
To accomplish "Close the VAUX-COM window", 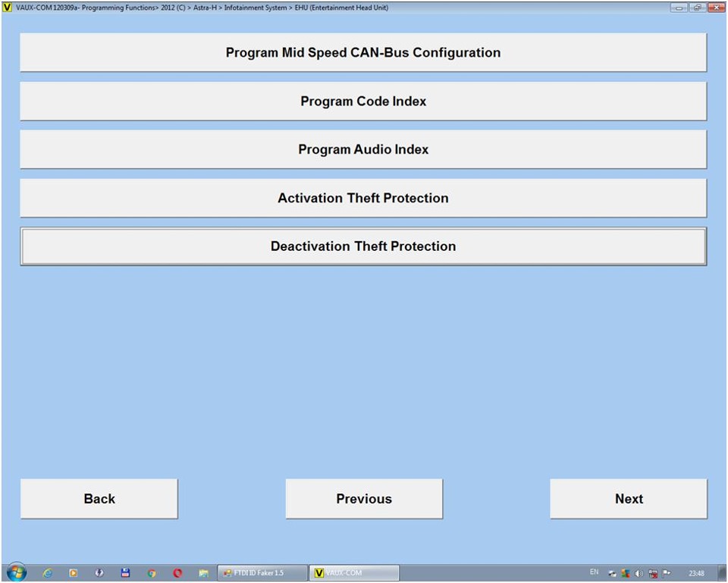I will click(716, 8).
